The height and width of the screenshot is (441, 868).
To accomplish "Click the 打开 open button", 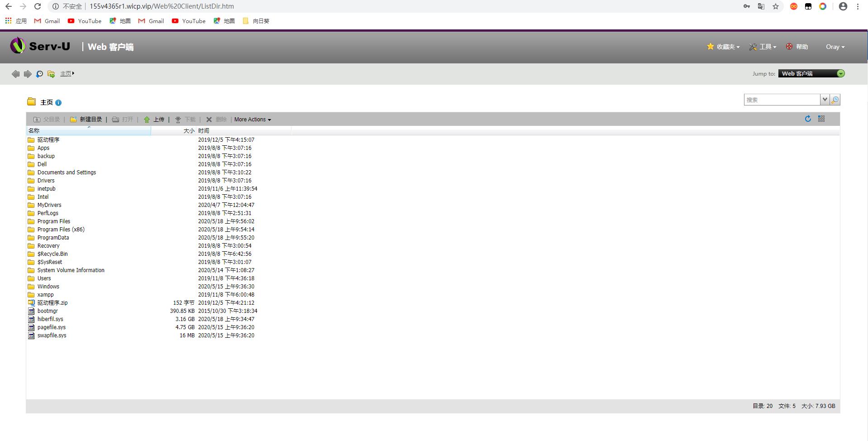I will pyautogui.click(x=123, y=120).
